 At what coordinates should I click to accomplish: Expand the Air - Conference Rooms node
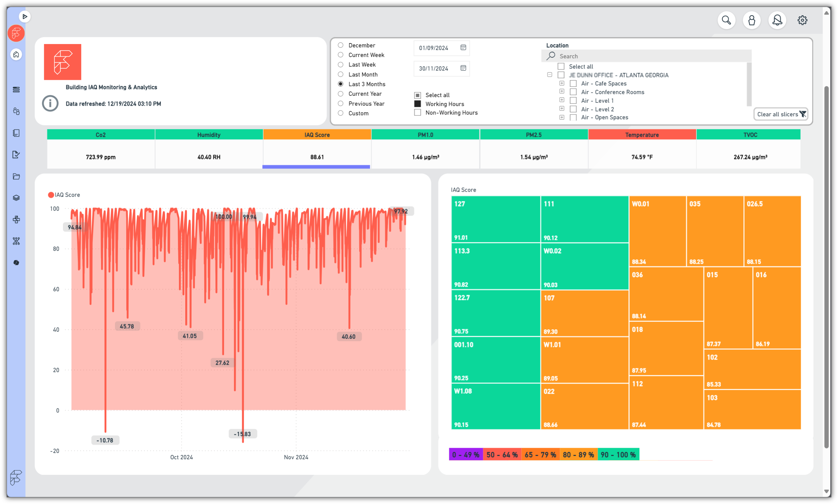coord(562,91)
